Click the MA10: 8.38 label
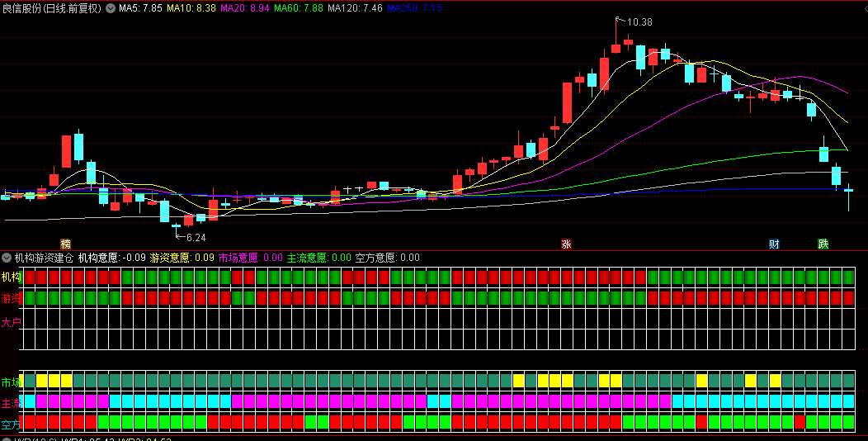The height and width of the screenshot is (441, 868). click(191, 8)
